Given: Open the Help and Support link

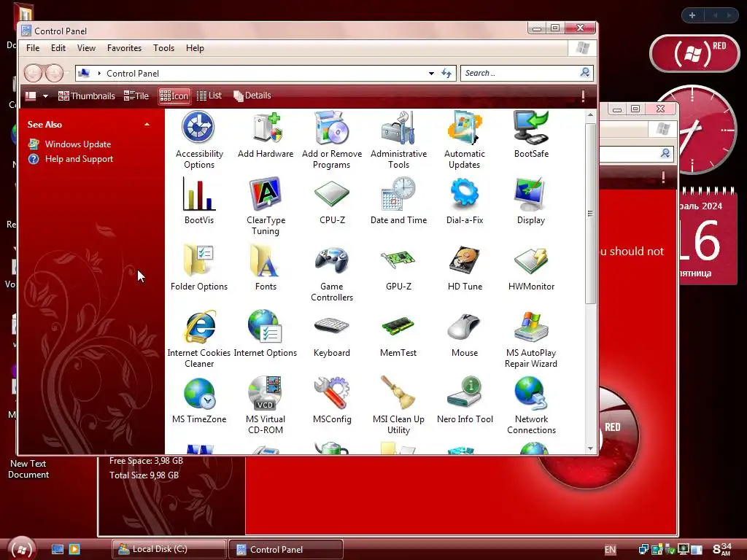Looking at the screenshot, I should point(79,158).
